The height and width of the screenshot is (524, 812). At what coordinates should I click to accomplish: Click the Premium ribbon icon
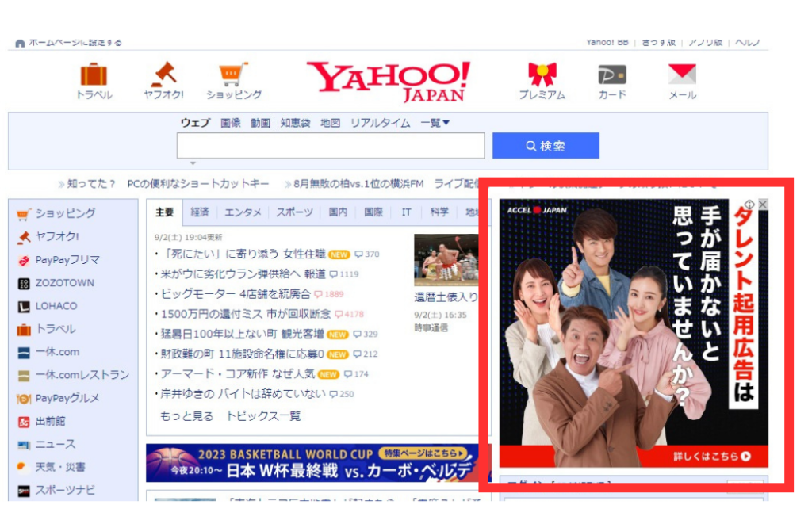(542, 75)
